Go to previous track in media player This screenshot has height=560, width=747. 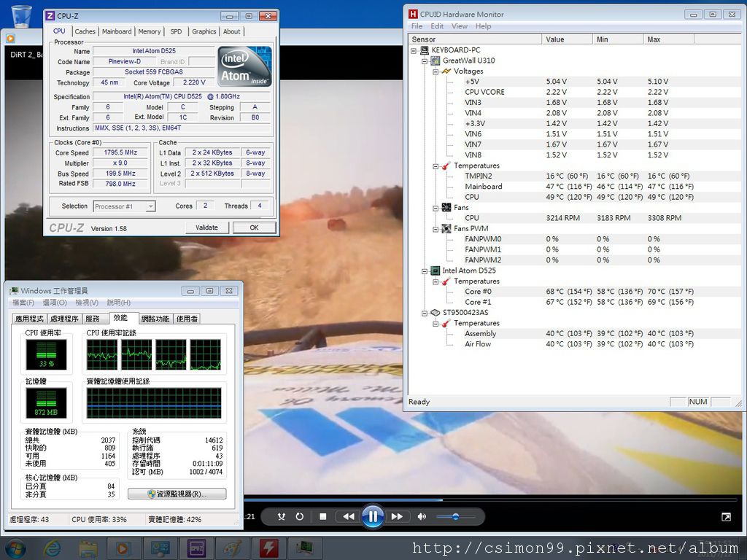click(x=348, y=517)
